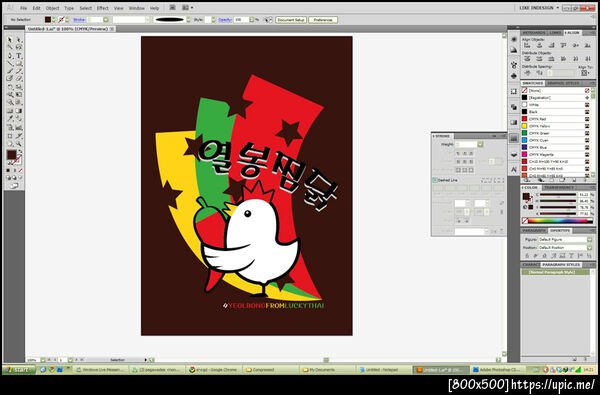This screenshot has height=395, width=600.
Task: Switch to the Transparency tab
Action: (x=559, y=188)
